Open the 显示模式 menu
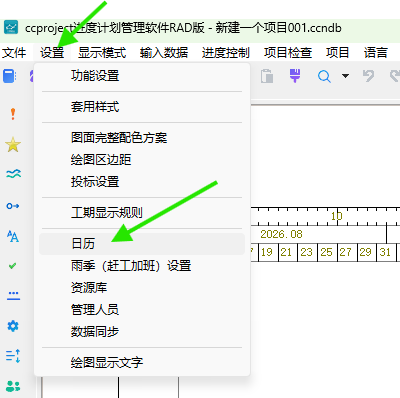This screenshot has width=400, height=398. click(102, 53)
